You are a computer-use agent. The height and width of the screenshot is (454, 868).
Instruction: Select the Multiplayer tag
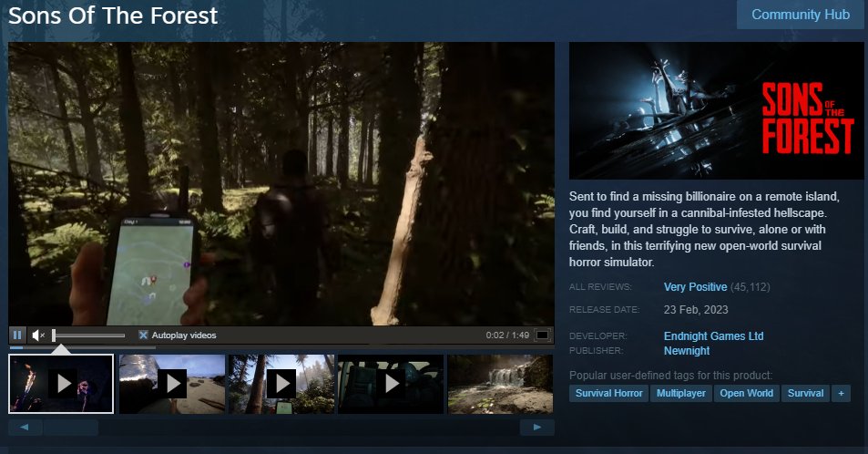pyautogui.click(x=681, y=393)
